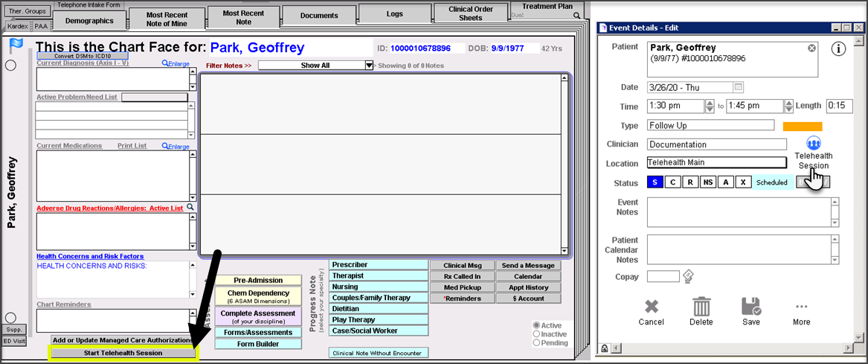Select the Inactive radio button
This screenshot has height=364, width=868.
(x=536, y=334)
